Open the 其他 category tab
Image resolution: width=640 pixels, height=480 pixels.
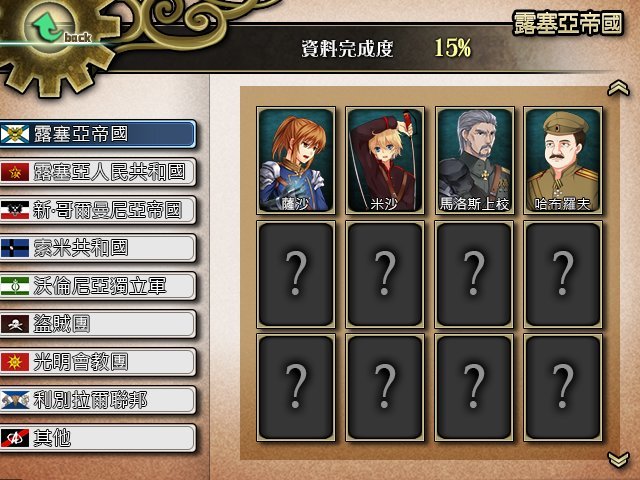(98, 438)
